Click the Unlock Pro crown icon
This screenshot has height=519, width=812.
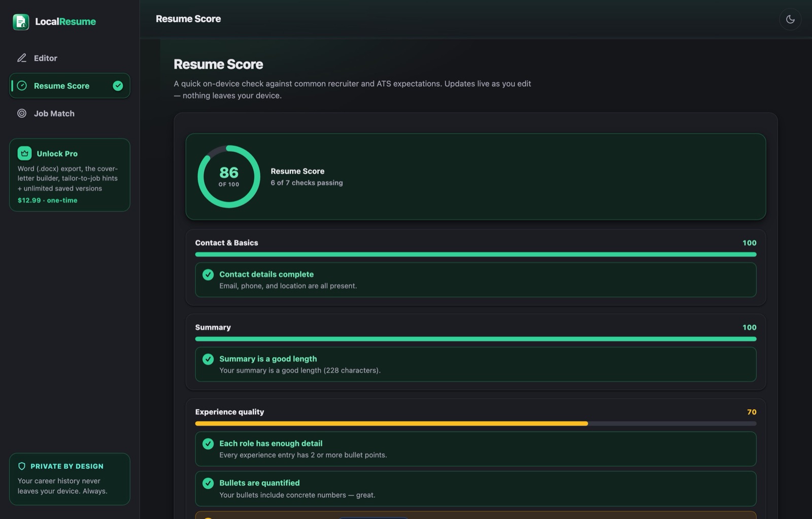tap(24, 153)
